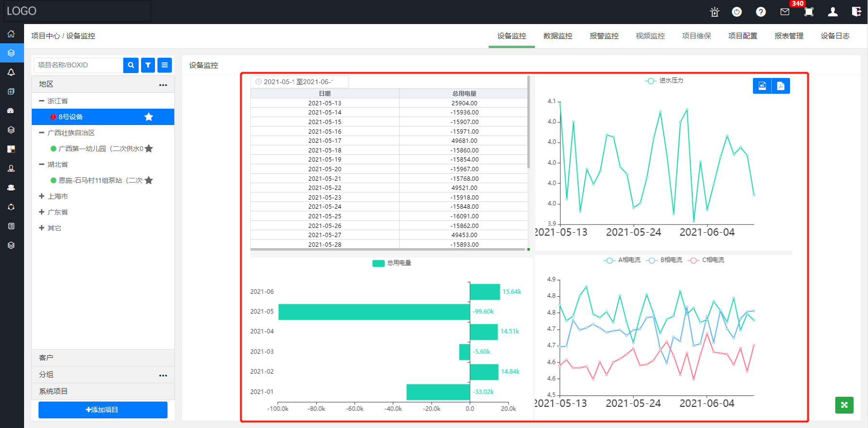
Task: Toggle C相电流 legend series
Action: (706, 260)
